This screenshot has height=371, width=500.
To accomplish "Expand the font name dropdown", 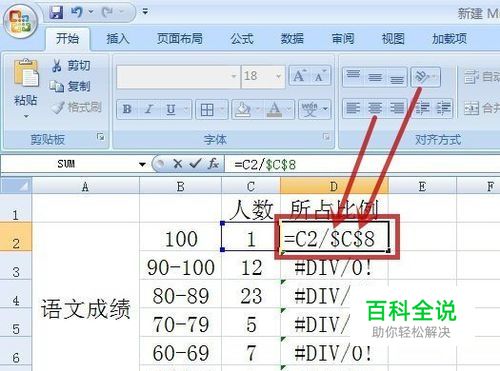I will [234, 77].
